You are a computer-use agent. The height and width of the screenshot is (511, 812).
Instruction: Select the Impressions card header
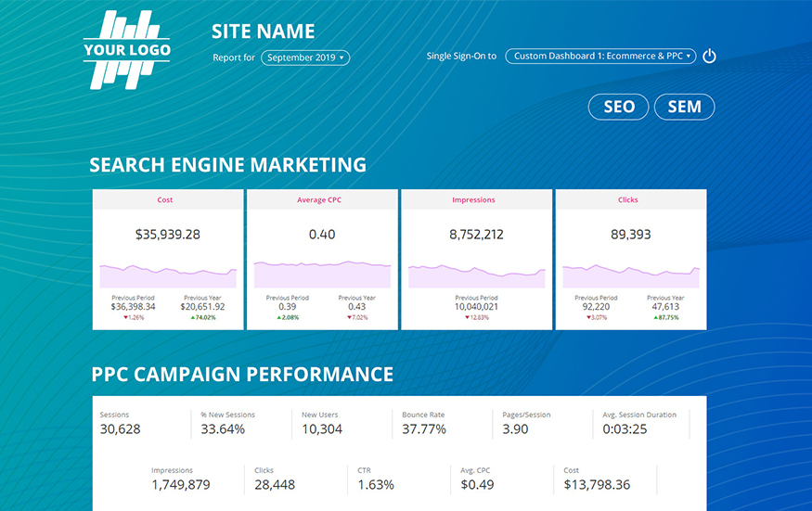(x=476, y=199)
